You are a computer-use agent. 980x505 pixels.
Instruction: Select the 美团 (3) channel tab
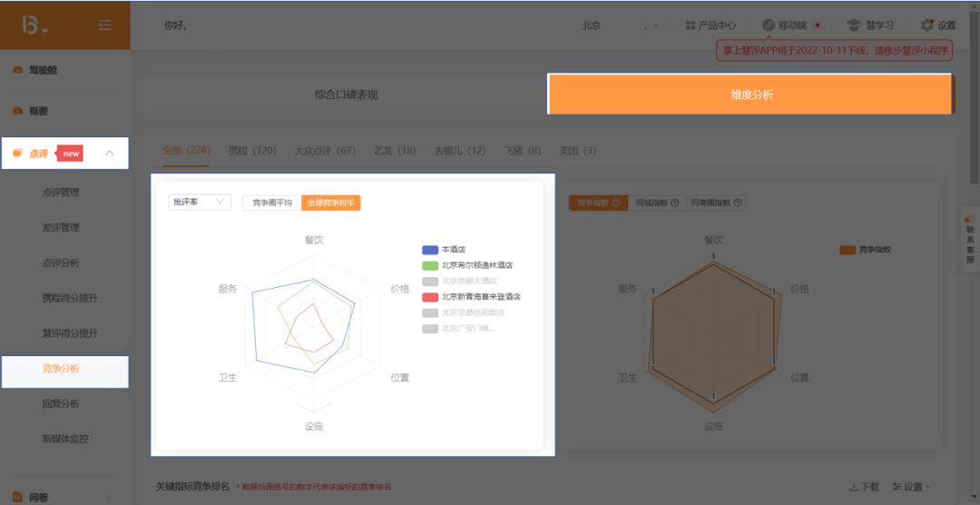(577, 151)
